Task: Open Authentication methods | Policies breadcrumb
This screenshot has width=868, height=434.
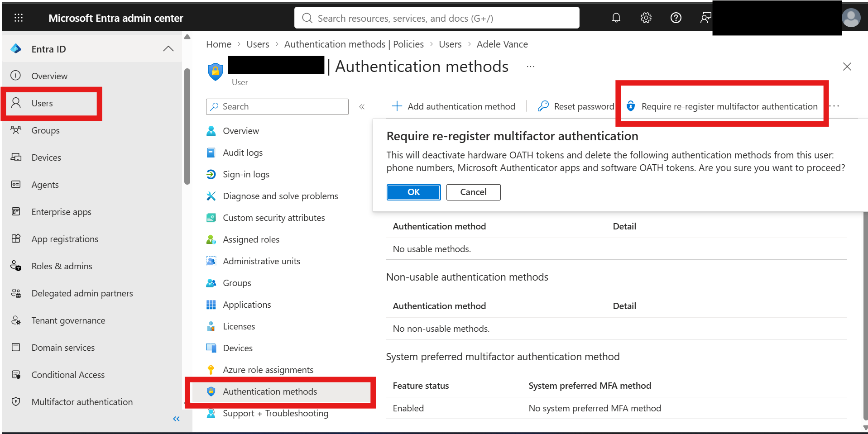Action: pyautogui.click(x=354, y=44)
